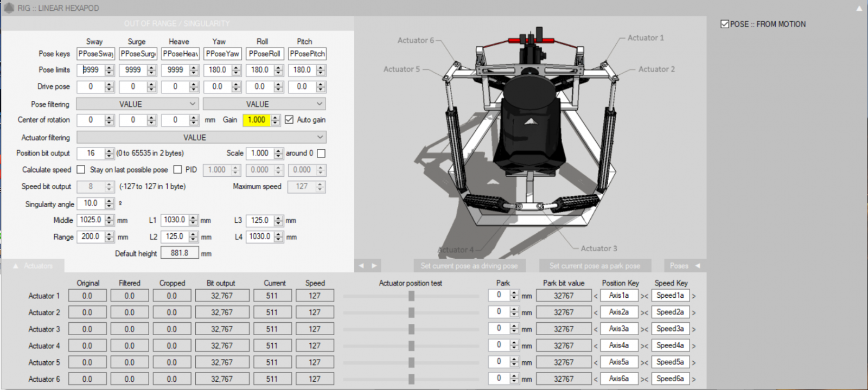The width and height of the screenshot is (868, 390).
Task: Click the Actuator 3 Current value 511
Action: (272, 329)
